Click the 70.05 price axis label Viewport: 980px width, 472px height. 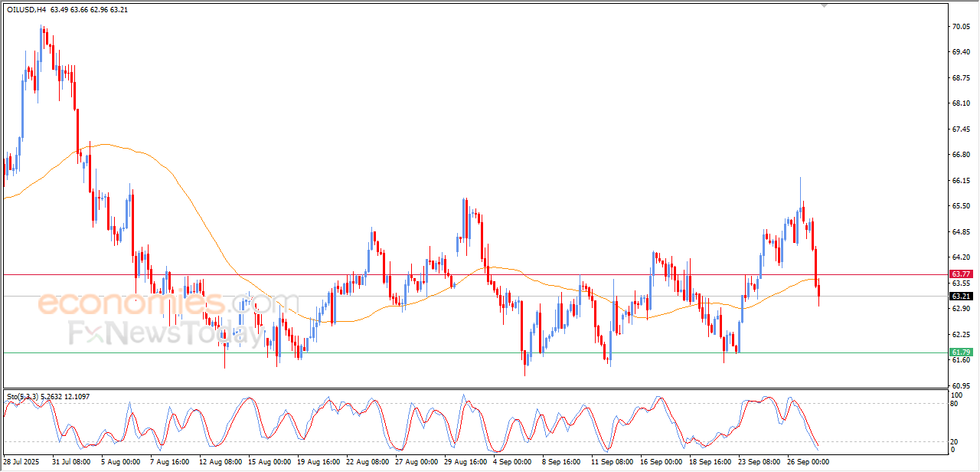[x=962, y=27]
